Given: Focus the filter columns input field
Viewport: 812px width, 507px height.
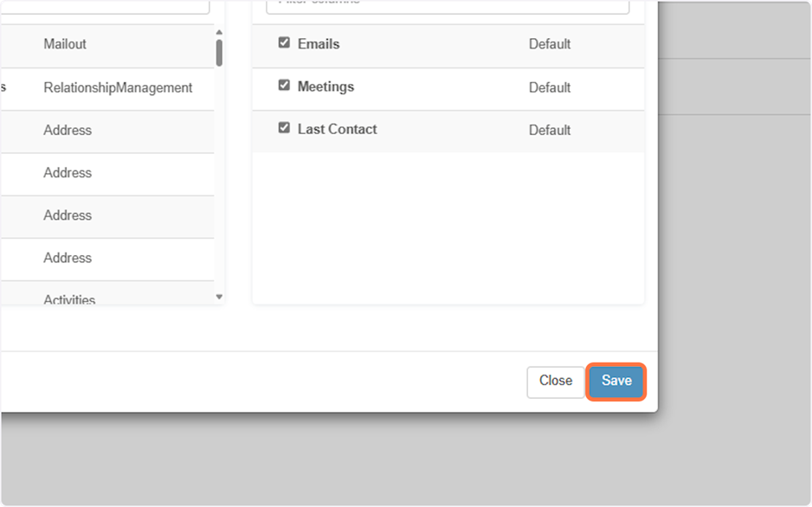Looking at the screenshot, I should coord(447,5).
